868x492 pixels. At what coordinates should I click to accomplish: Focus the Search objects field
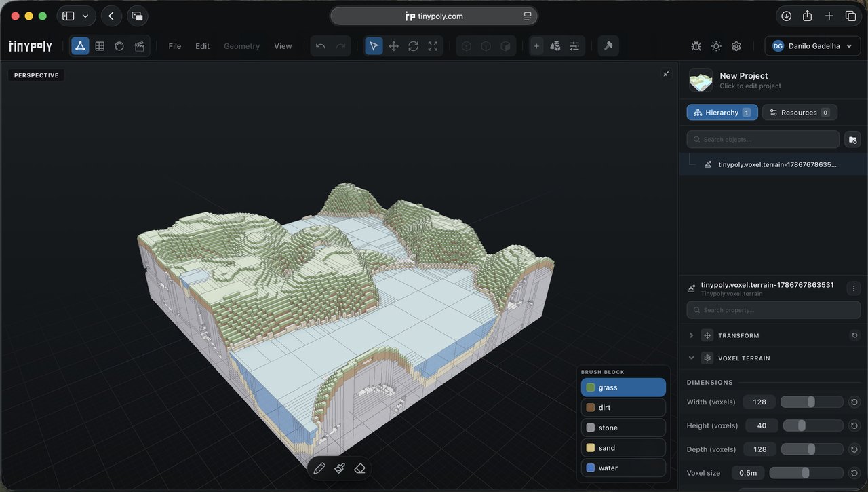click(763, 139)
